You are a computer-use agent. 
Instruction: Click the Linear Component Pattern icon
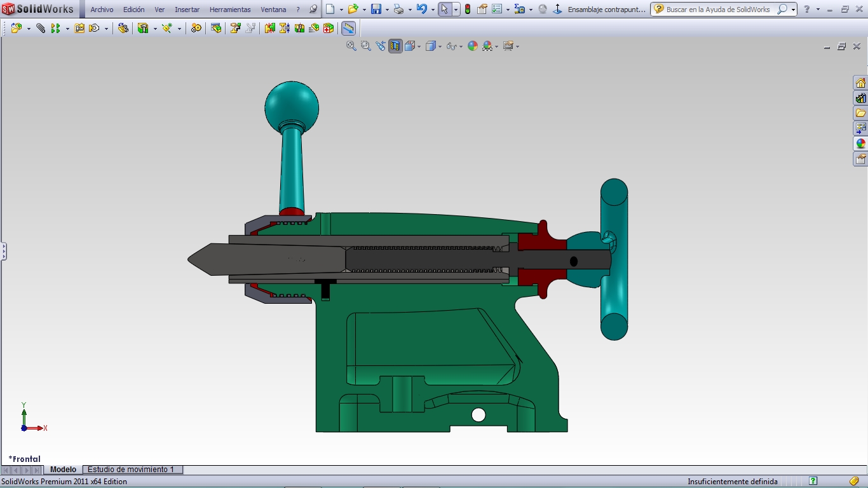(x=55, y=29)
